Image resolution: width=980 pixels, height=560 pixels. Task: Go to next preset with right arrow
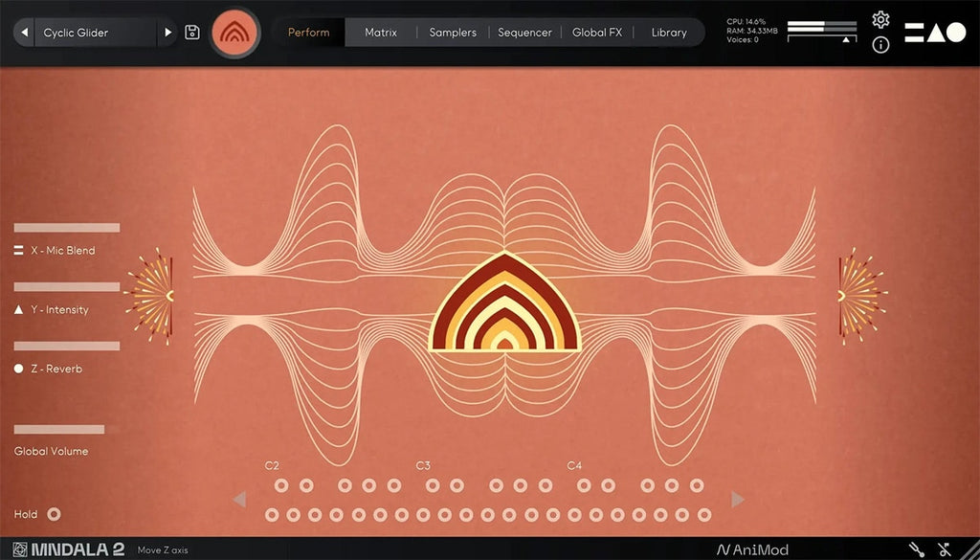point(168,33)
